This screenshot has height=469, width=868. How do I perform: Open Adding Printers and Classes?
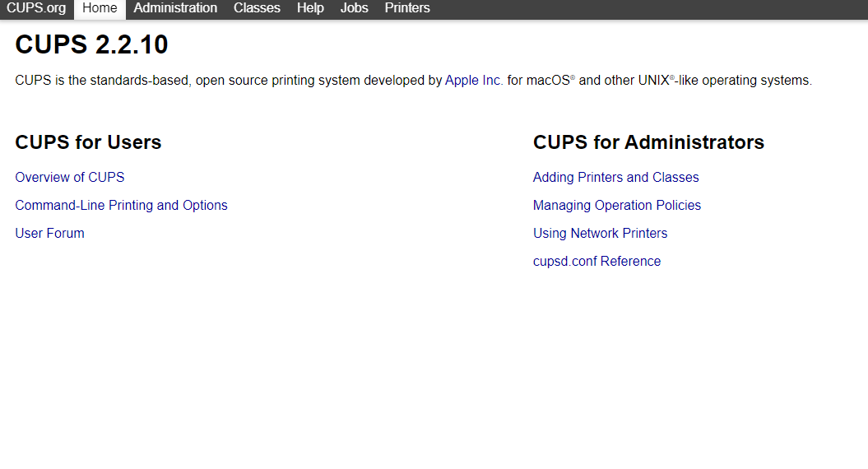click(615, 177)
